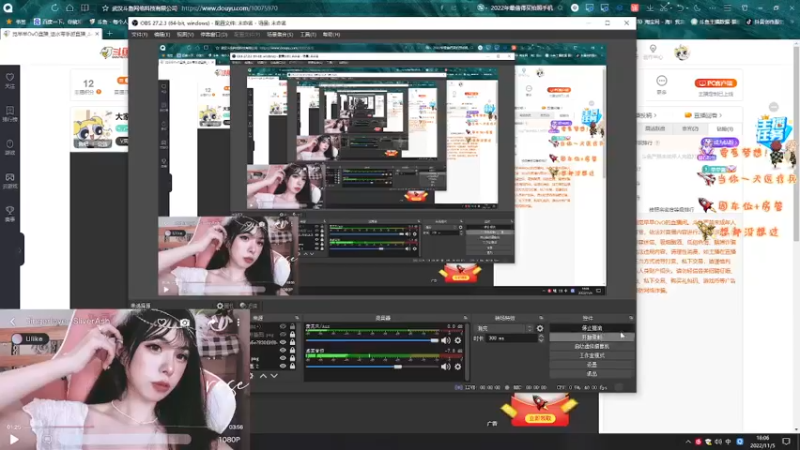The height and width of the screenshot is (450, 800).
Task: Go to browser home page icon
Action: coord(70,8)
